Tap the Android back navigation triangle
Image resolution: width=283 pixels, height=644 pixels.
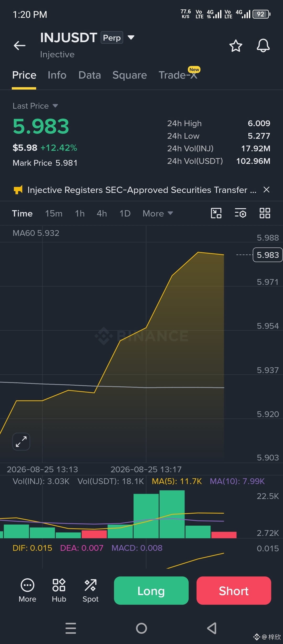tap(212, 628)
